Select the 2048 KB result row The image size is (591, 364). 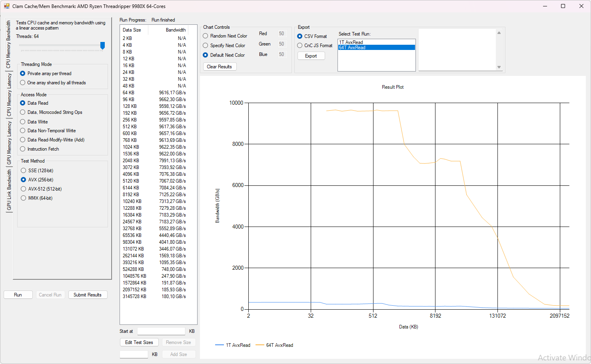click(x=154, y=161)
